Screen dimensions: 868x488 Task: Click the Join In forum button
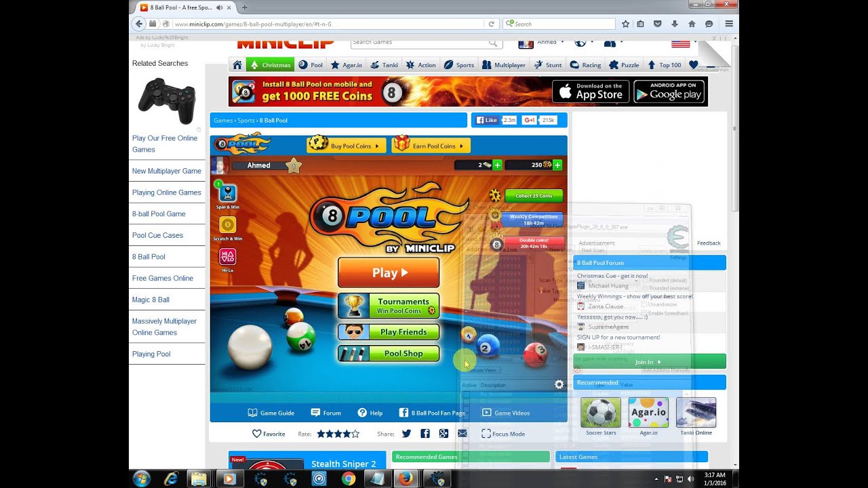(649, 362)
